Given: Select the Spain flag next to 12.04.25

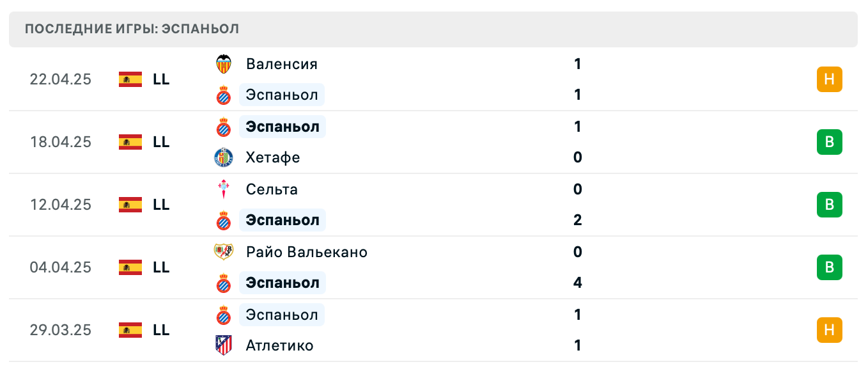Looking at the screenshot, I should (130, 205).
